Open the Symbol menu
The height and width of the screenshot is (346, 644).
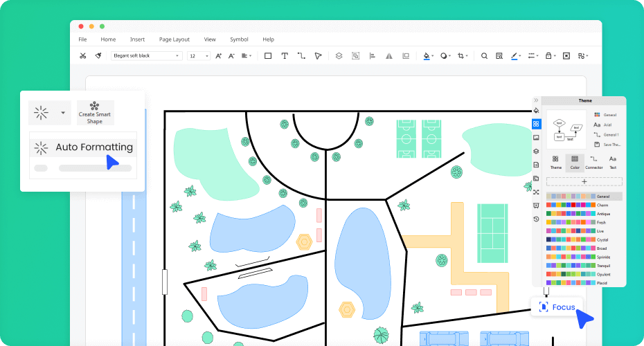[239, 39]
